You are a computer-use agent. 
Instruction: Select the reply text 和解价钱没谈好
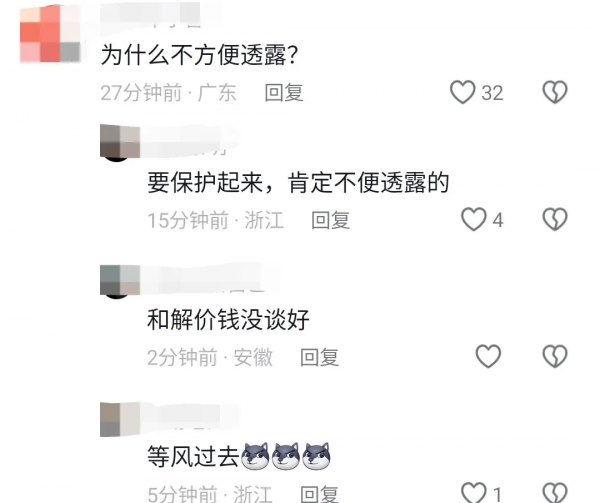[x=228, y=319]
